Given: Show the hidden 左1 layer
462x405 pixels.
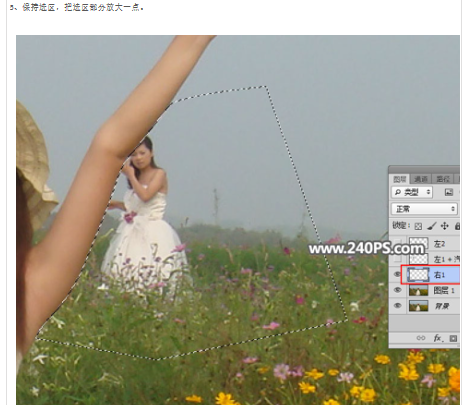Looking at the screenshot, I should (397, 258).
